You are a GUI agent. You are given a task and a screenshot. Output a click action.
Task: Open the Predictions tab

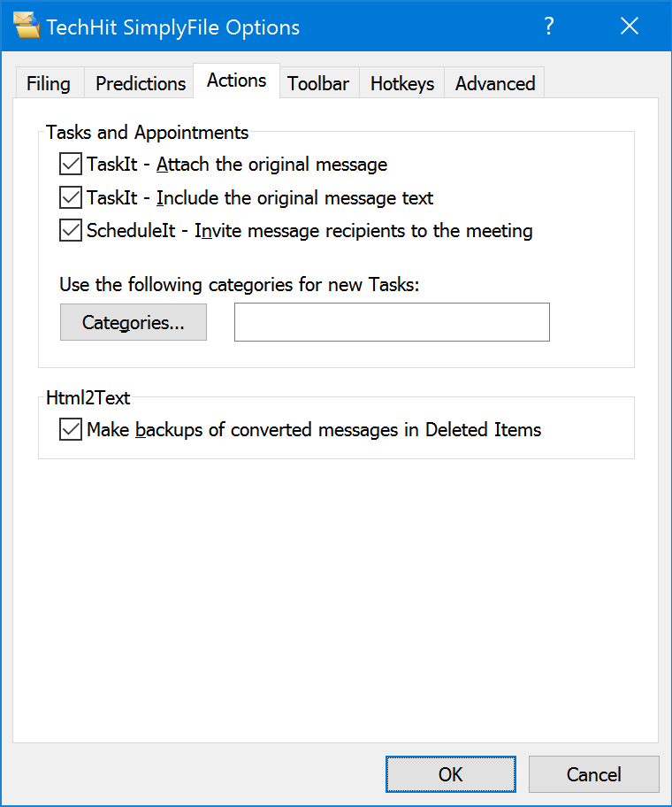(141, 83)
